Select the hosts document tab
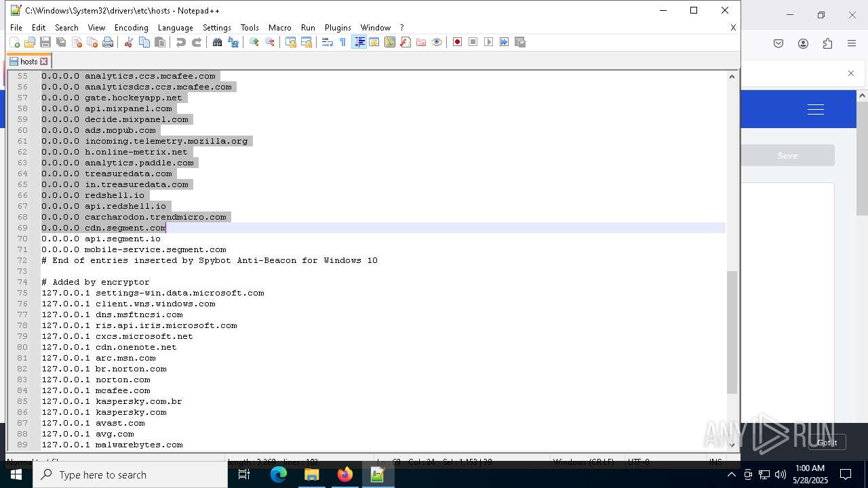The width and height of the screenshot is (868, 488). 28,62
